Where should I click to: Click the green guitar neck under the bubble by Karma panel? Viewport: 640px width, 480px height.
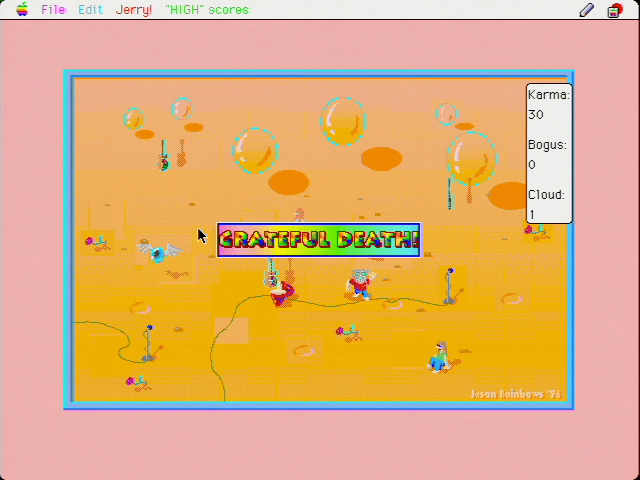451,194
